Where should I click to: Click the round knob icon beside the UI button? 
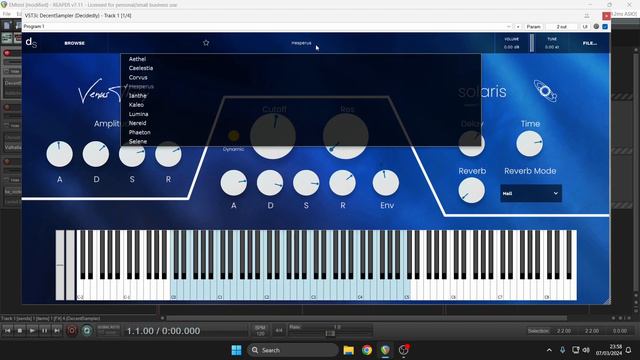(596, 27)
